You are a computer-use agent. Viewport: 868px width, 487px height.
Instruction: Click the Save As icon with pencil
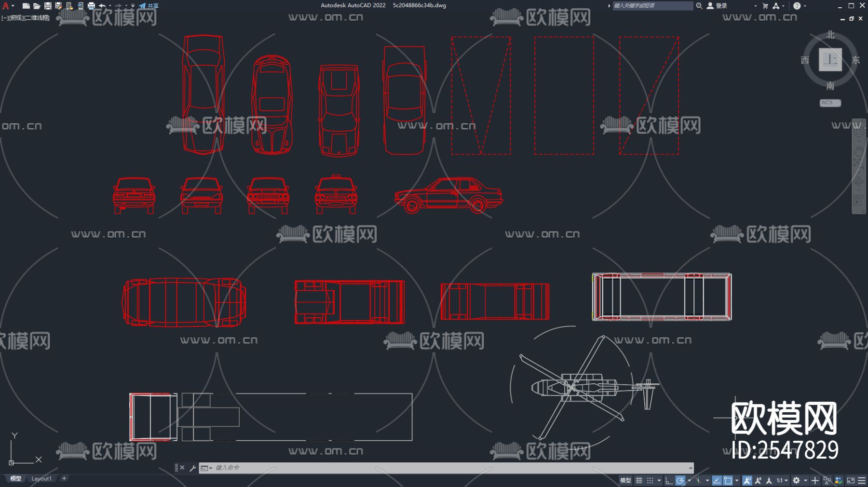tap(58, 6)
